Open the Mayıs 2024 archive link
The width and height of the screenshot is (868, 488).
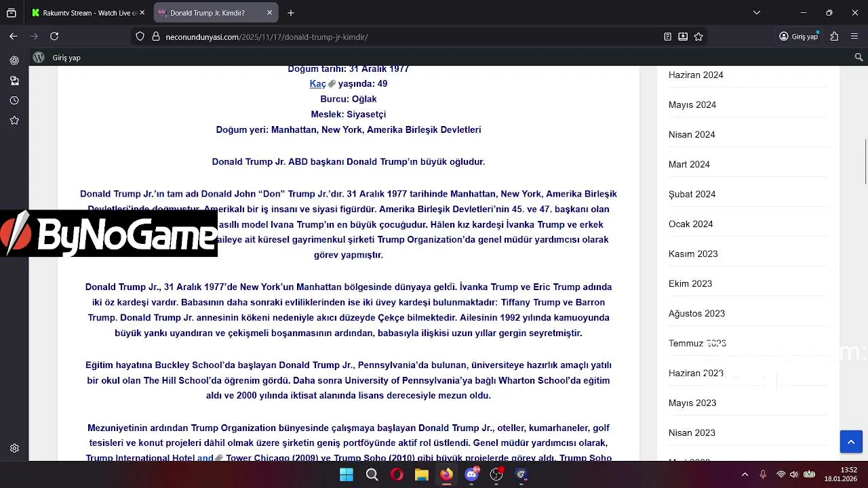[692, 104]
